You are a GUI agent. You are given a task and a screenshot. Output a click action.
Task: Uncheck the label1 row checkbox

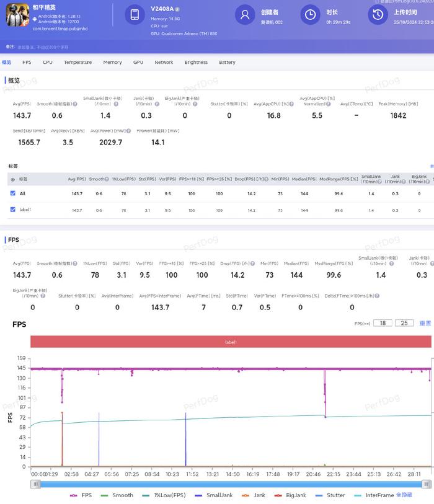tap(13, 210)
